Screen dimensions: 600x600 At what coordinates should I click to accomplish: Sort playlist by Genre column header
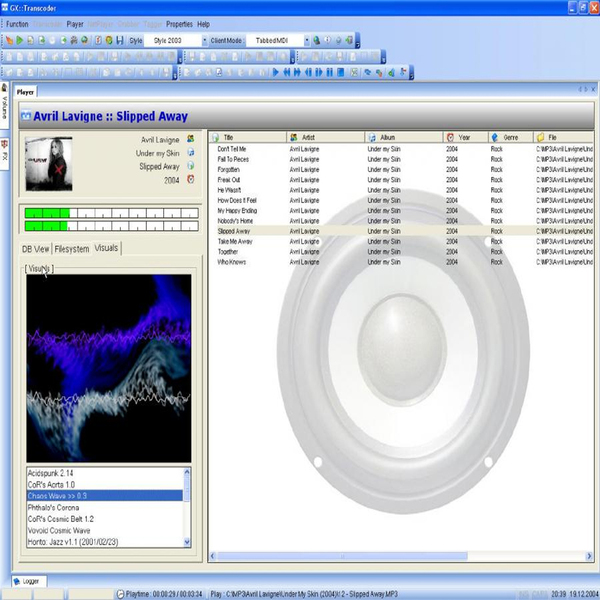(511, 137)
